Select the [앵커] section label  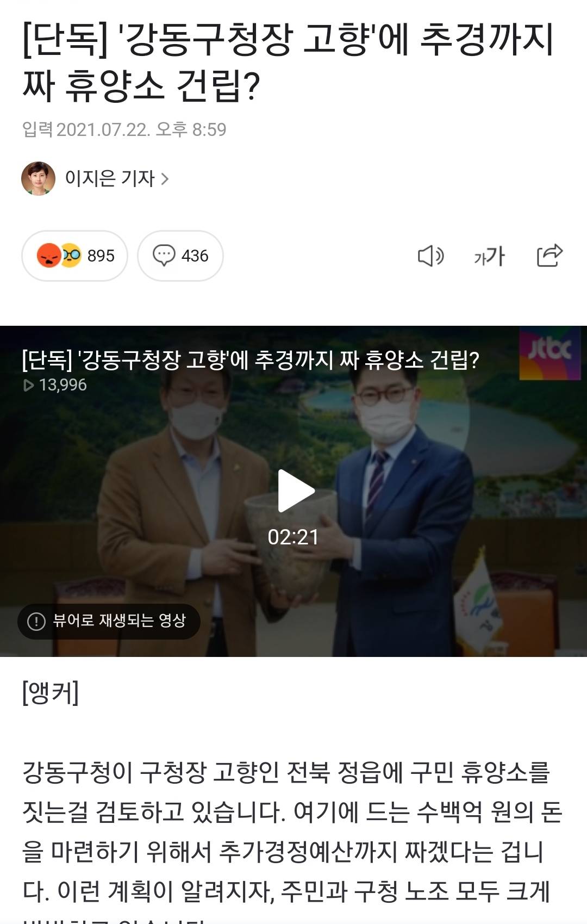coord(51,692)
